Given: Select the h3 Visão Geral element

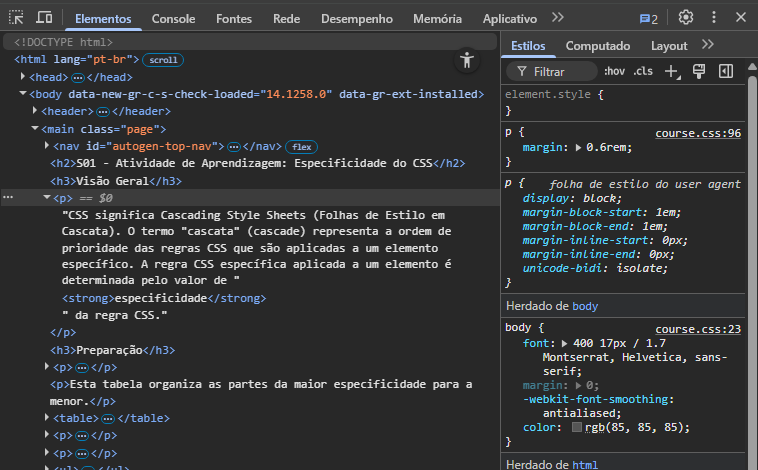Looking at the screenshot, I should click(116, 181).
